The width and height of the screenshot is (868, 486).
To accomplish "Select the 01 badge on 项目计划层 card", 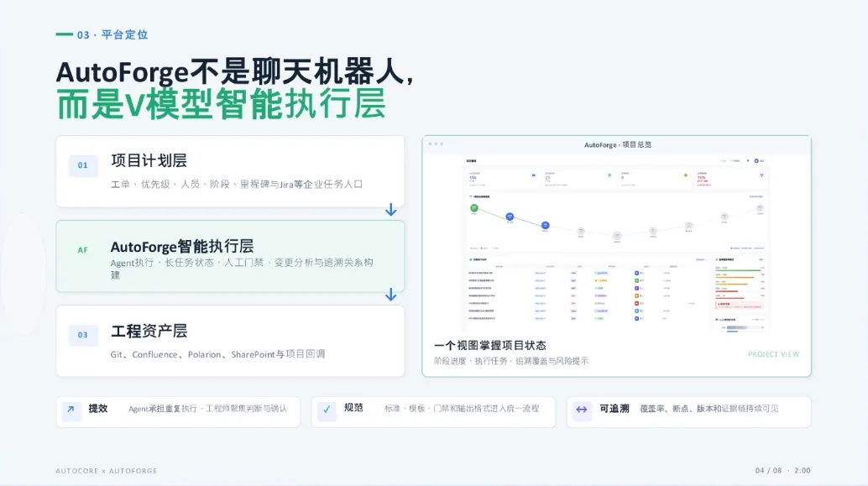I will click(83, 165).
